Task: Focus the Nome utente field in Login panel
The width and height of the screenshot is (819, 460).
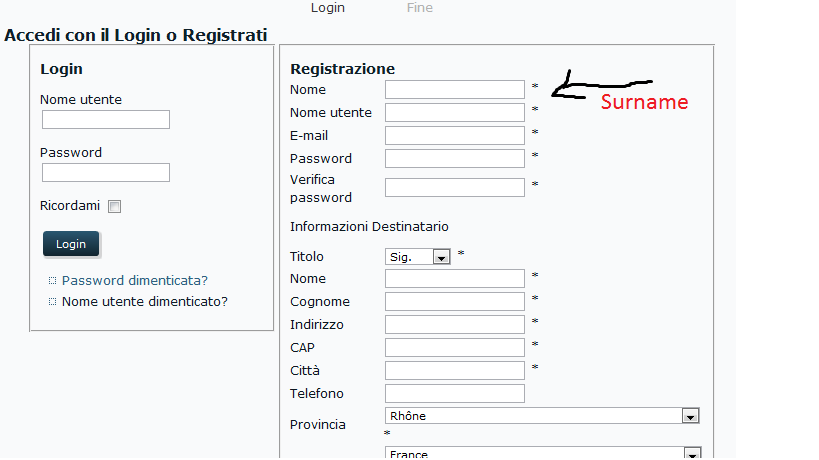Action: (x=106, y=120)
